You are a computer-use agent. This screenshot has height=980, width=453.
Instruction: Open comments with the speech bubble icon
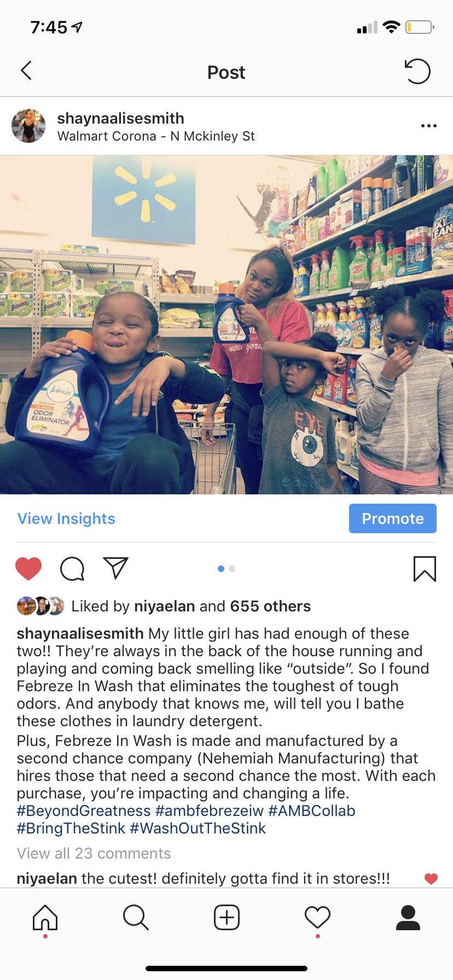click(72, 569)
